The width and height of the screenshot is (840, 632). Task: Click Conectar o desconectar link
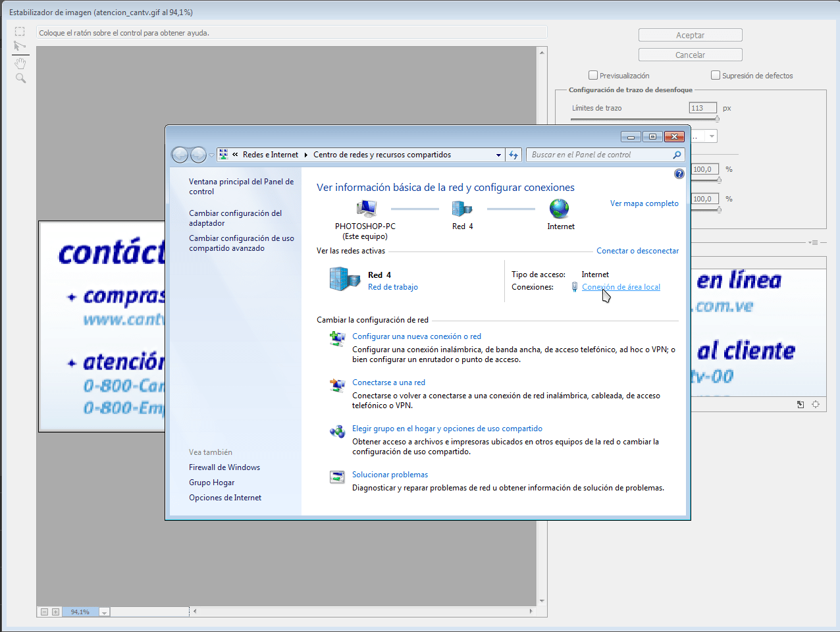click(x=638, y=251)
